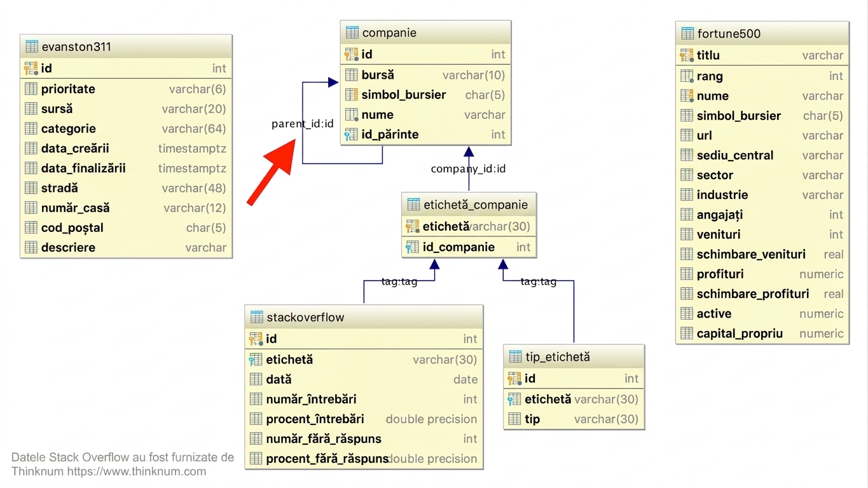Click the parent_id:id relationship label
Screen dimensions: 868x488
[x=303, y=124]
